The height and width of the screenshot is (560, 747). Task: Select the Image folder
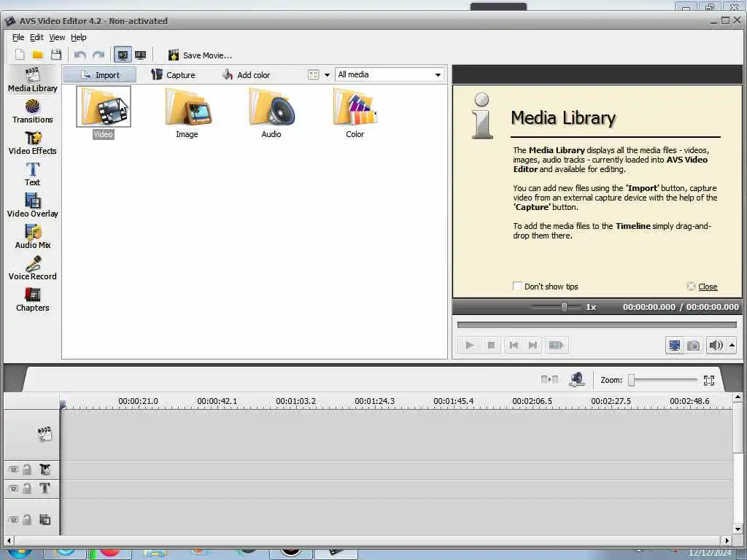(187, 112)
